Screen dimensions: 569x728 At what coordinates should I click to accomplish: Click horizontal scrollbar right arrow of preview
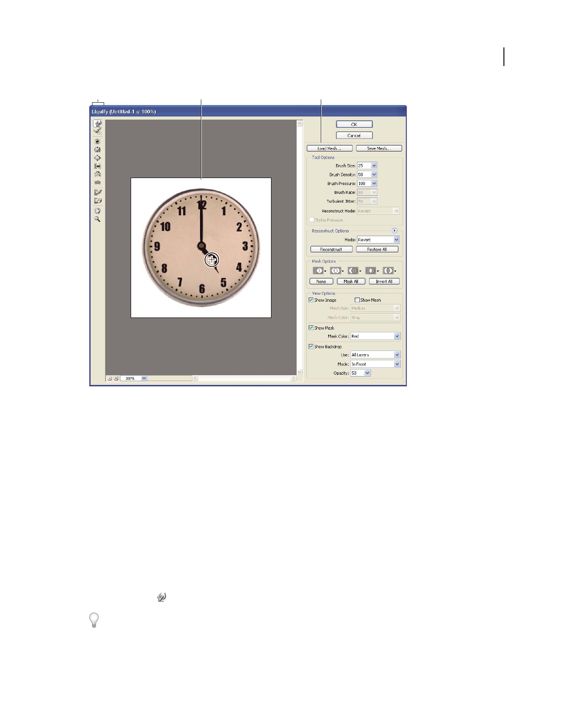tap(293, 378)
